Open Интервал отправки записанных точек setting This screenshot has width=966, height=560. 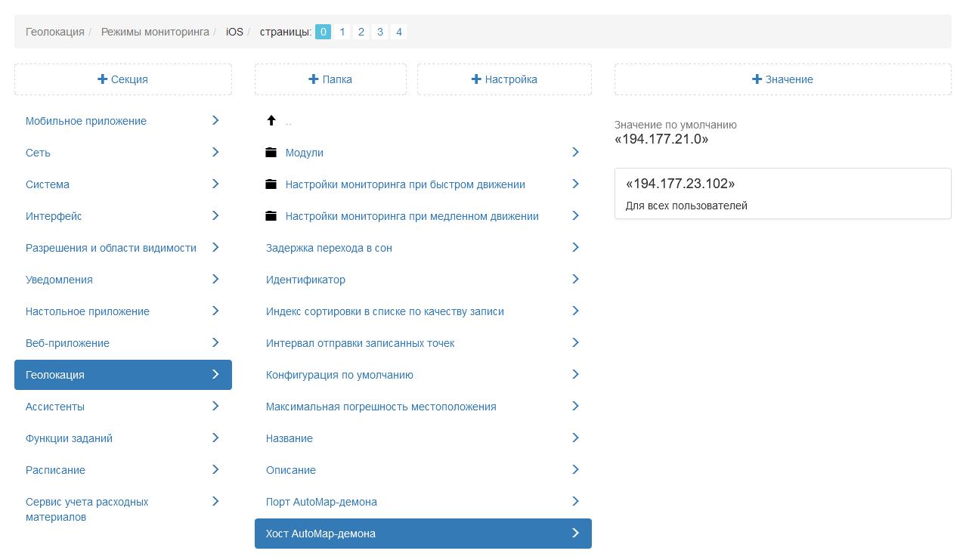pyautogui.click(x=360, y=343)
